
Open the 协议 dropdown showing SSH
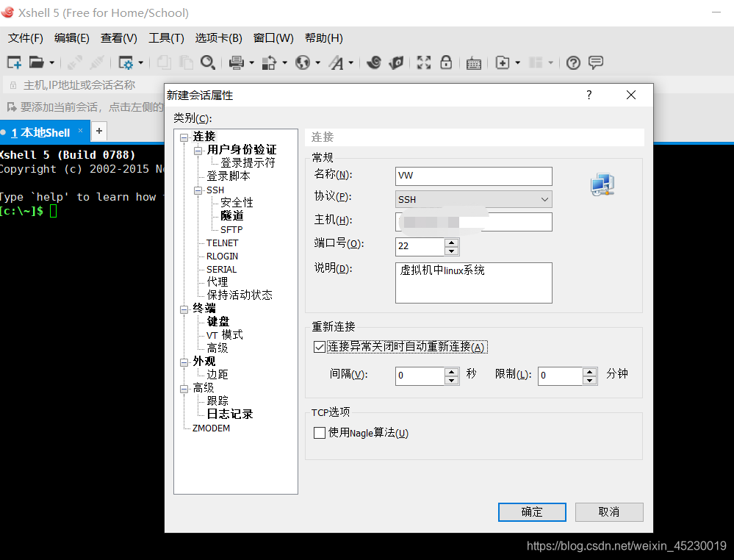(x=544, y=198)
